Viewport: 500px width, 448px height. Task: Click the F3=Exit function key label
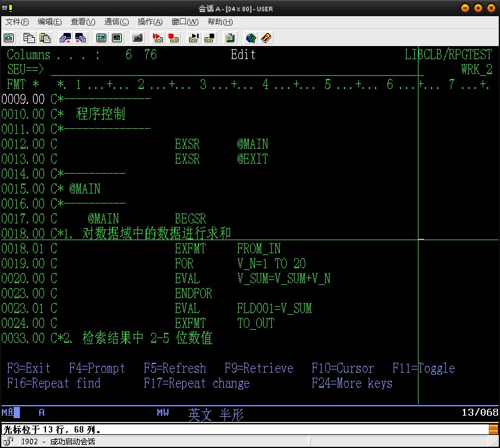point(29,368)
